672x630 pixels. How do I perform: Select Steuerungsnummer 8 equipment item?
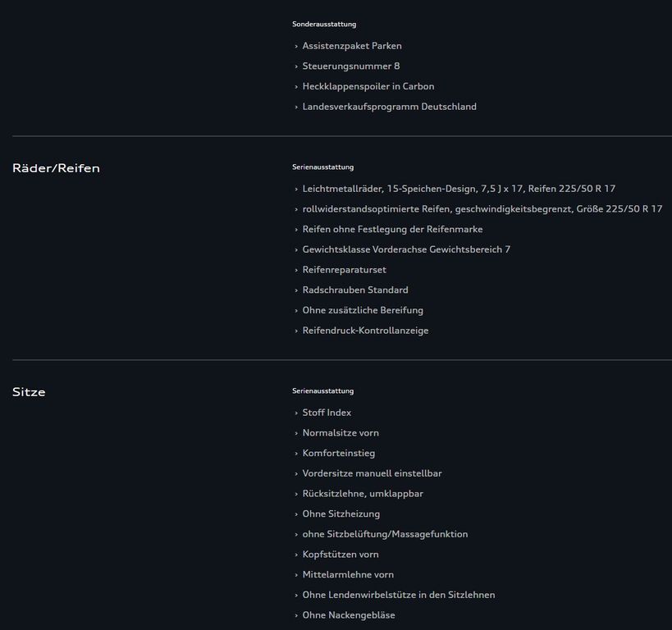tap(350, 66)
